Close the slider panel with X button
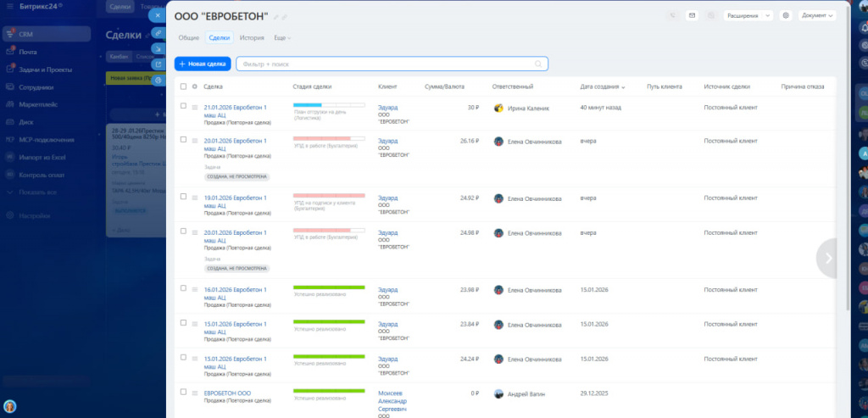 click(x=159, y=15)
